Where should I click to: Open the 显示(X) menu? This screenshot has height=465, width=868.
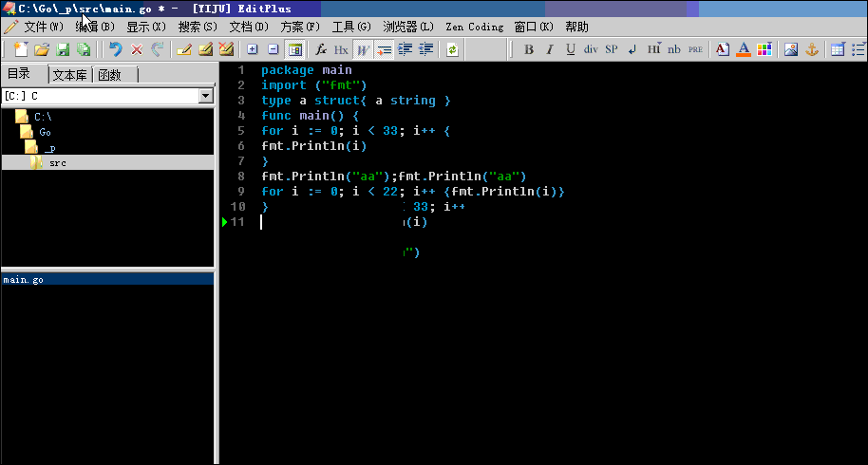coord(146,28)
